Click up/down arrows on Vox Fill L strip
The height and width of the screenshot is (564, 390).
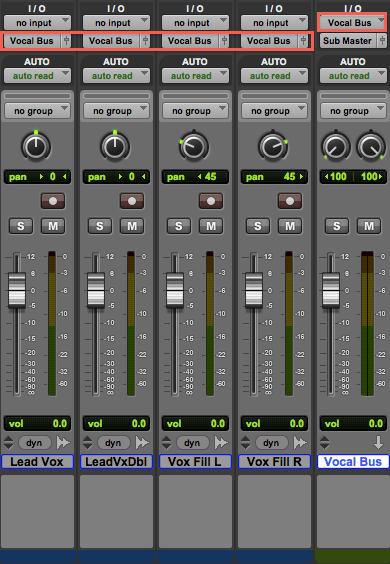167,443
